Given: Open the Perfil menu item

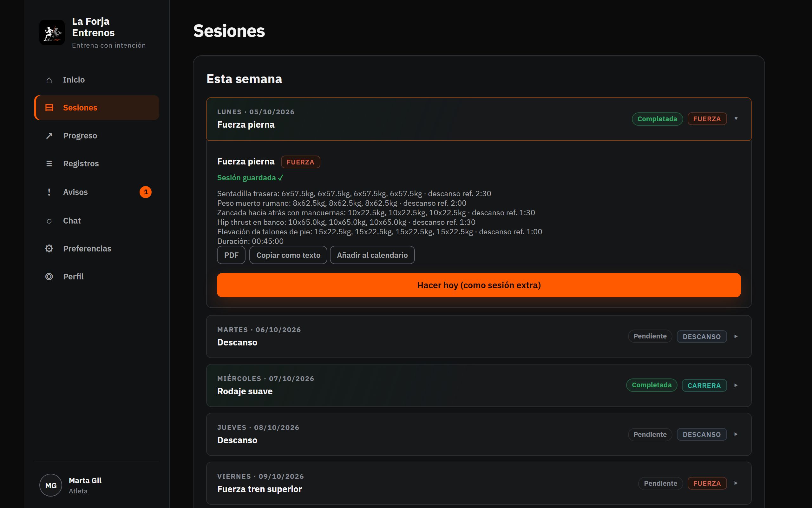Looking at the screenshot, I should [97, 277].
